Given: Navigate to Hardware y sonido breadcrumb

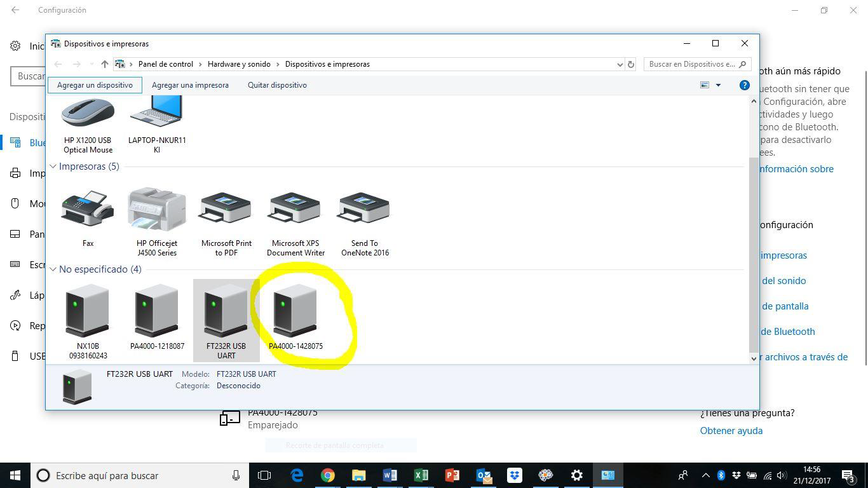Looking at the screenshot, I should 239,64.
